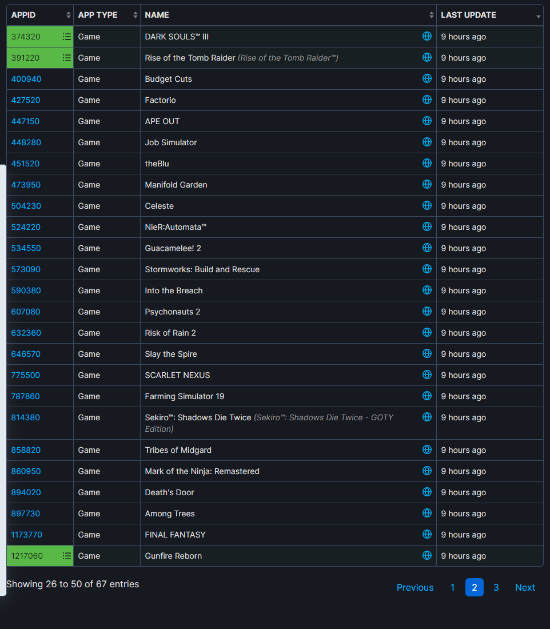The height and width of the screenshot is (629, 550).
Task: Click the Previous pagination link
Action: (415, 587)
